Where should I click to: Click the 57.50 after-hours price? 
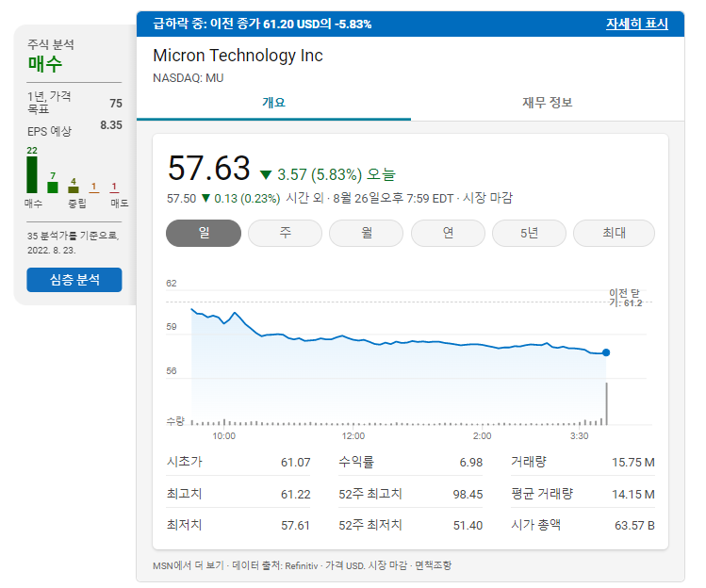182,199
